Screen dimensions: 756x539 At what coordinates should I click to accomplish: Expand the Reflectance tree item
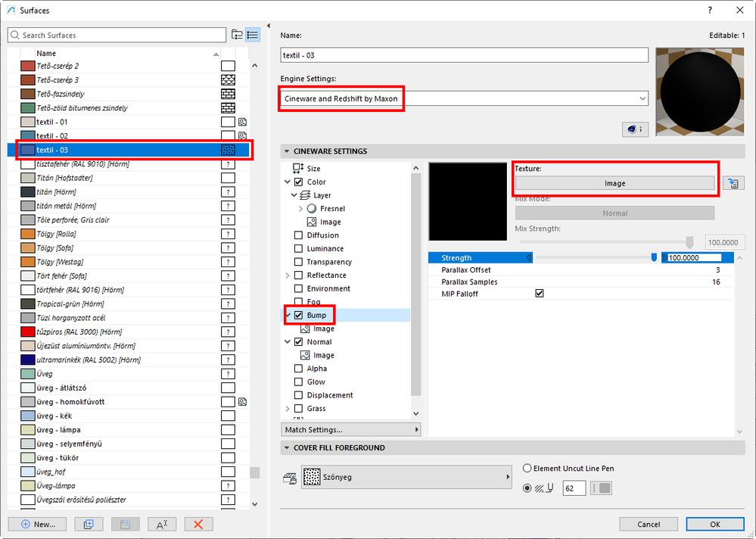(x=288, y=276)
